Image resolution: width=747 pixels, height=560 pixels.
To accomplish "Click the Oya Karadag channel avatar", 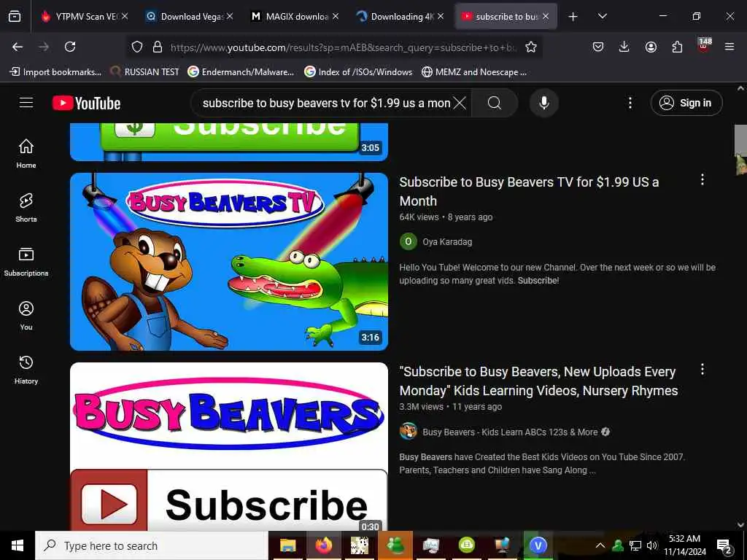I will pyautogui.click(x=409, y=242).
